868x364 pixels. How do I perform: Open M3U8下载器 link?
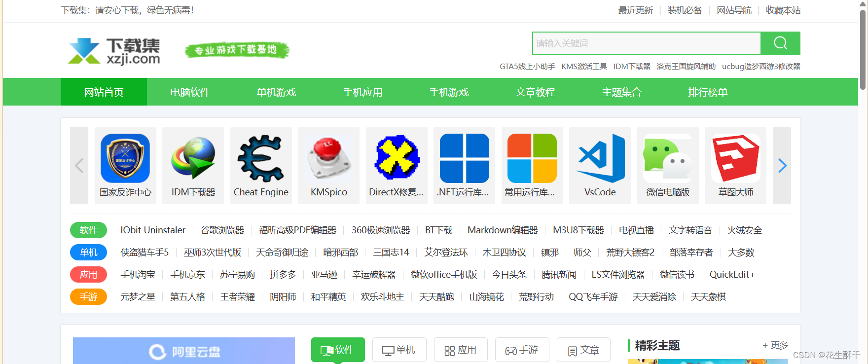point(579,230)
